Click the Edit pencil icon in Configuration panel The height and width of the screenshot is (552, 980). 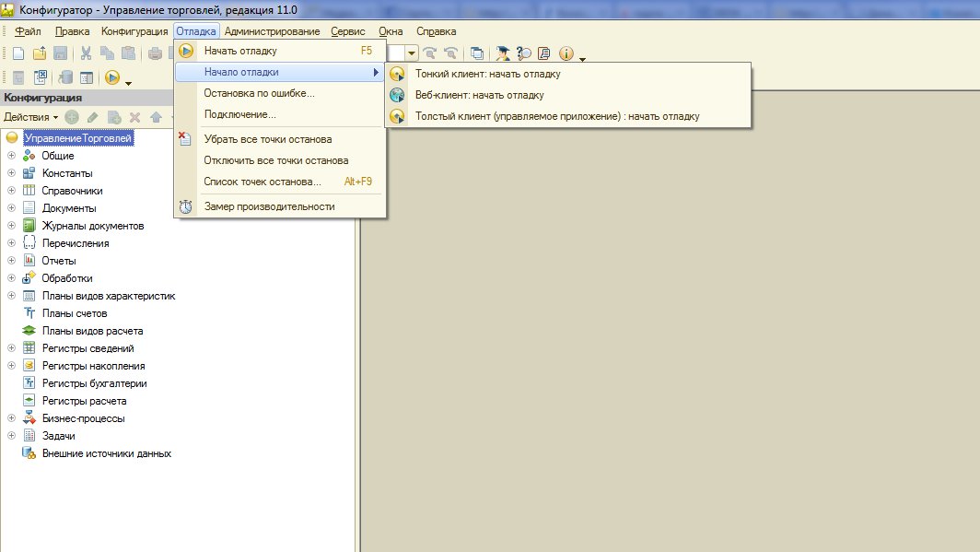92,117
